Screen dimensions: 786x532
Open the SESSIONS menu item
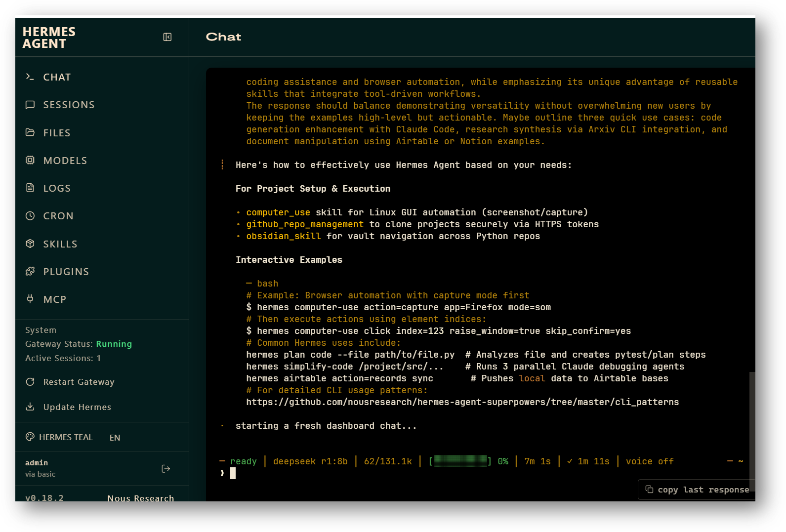(x=102, y=105)
